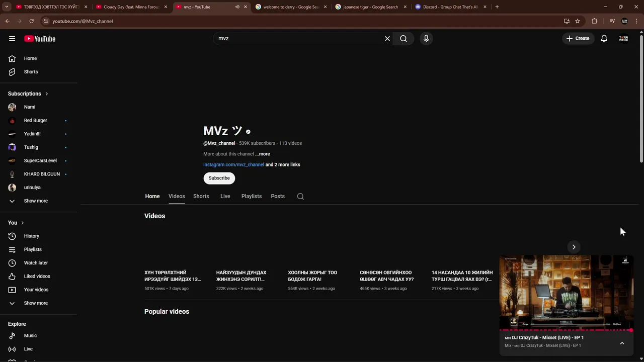Screen dimensions: 644x362
Task: Open browser extensions puzzle icon
Action: [x=595, y=21]
